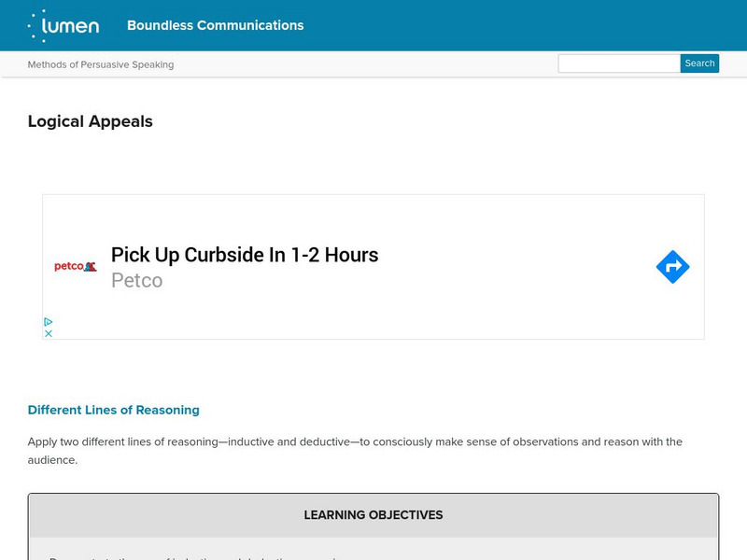Click the Logical Appeals page heading
The height and width of the screenshot is (560, 747).
(91, 121)
